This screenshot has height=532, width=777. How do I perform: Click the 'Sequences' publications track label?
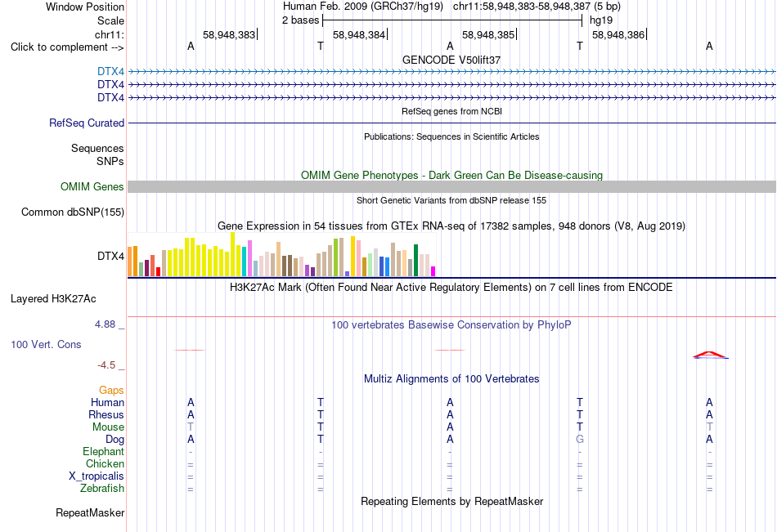click(97, 148)
